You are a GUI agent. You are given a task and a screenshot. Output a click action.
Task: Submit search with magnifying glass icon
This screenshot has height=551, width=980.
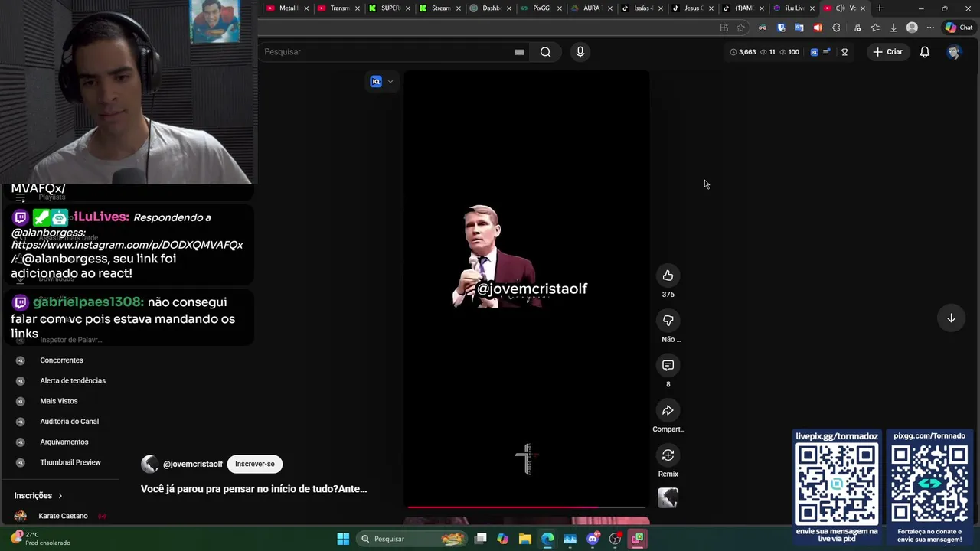coord(545,52)
